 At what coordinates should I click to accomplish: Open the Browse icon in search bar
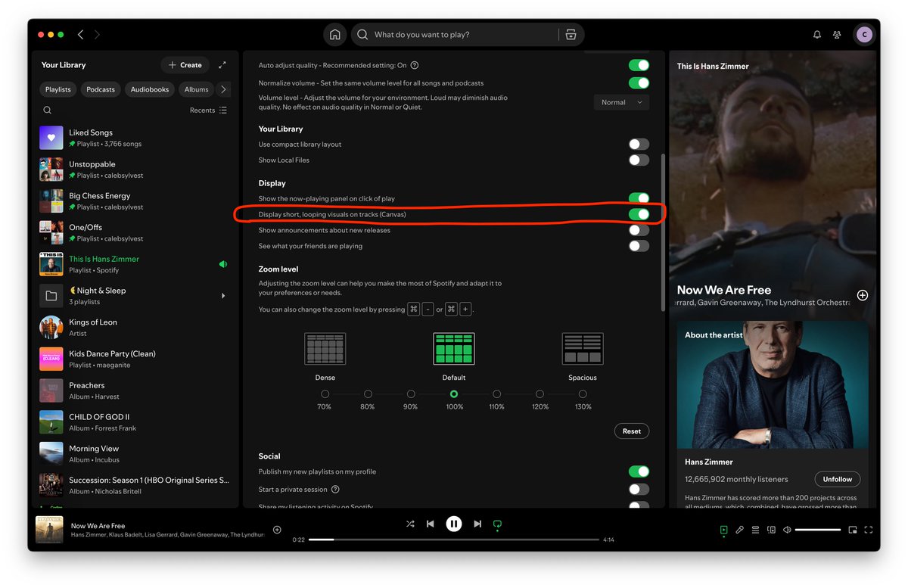[x=571, y=35]
